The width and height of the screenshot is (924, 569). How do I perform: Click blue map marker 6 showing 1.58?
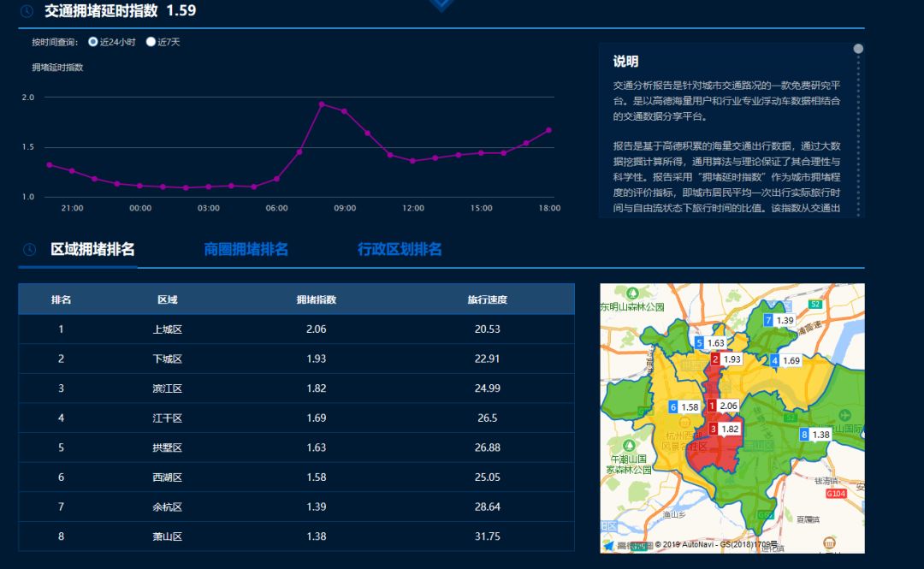click(673, 407)
